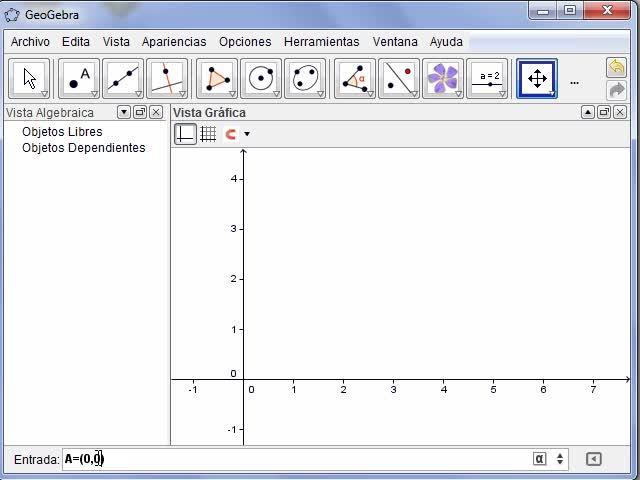Detach Vista Gráfica into separate window

pyautogui.click(x=604, y=112)
